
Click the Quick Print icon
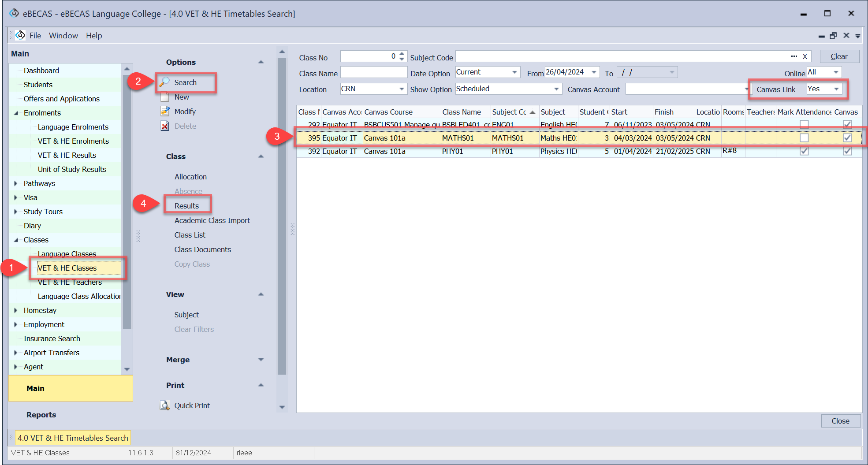tap(165, 405)
